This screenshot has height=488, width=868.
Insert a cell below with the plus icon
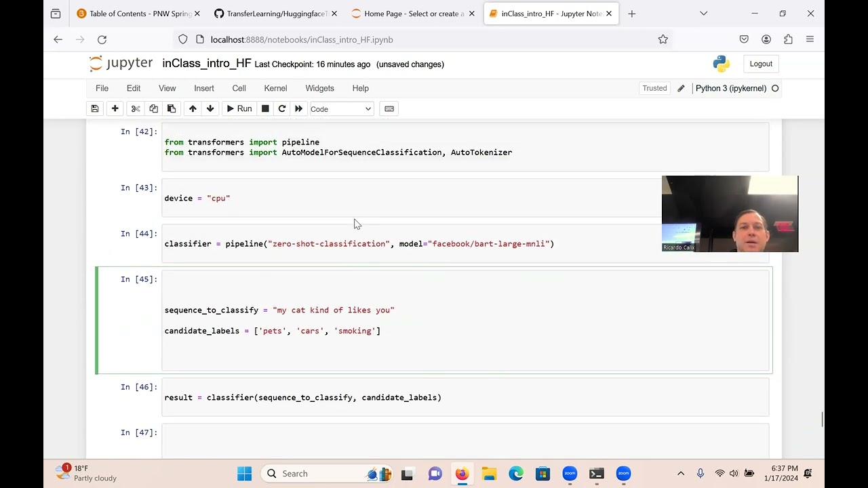point(115,108)
